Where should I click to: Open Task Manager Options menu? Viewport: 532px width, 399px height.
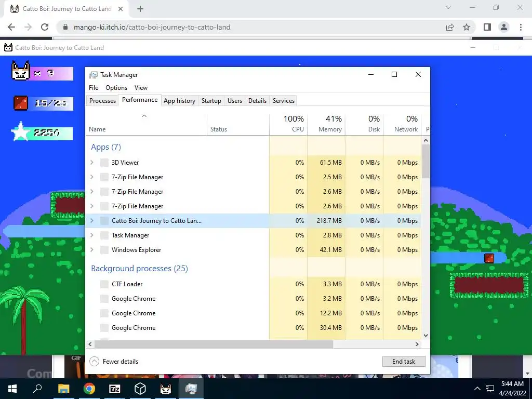(x=116, y=87)
